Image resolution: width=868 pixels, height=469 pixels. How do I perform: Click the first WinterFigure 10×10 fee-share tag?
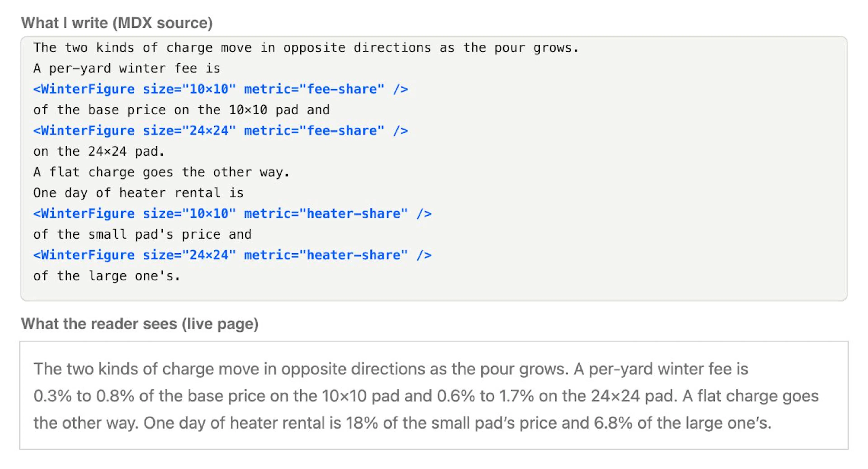click(x=221, y=89)
